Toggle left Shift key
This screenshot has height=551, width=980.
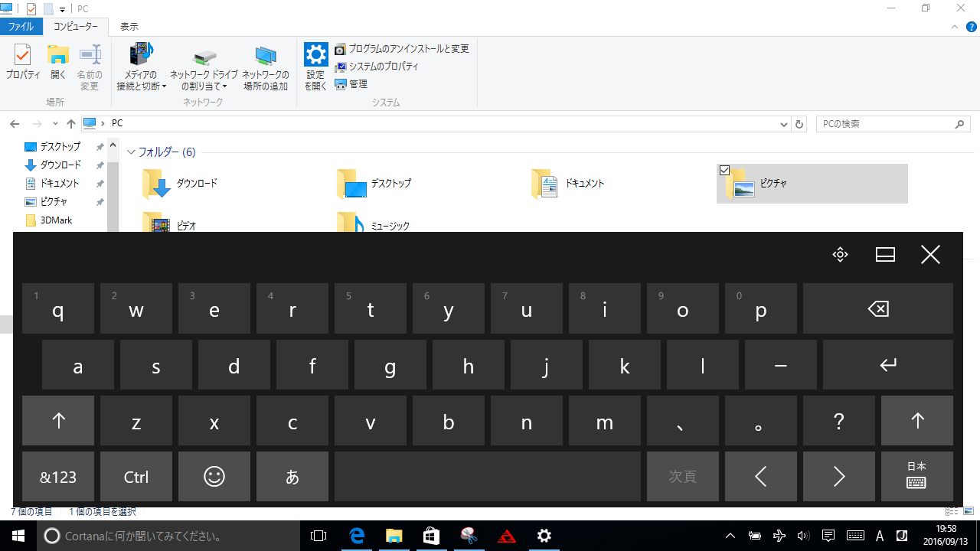(58, 420)
